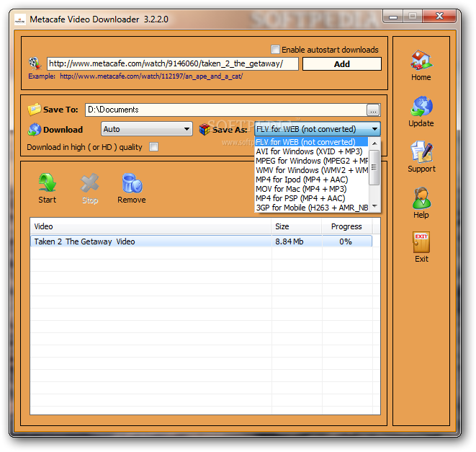Click the format list scrollbar up arrow
476x452 pixels.
coord(374,143)
